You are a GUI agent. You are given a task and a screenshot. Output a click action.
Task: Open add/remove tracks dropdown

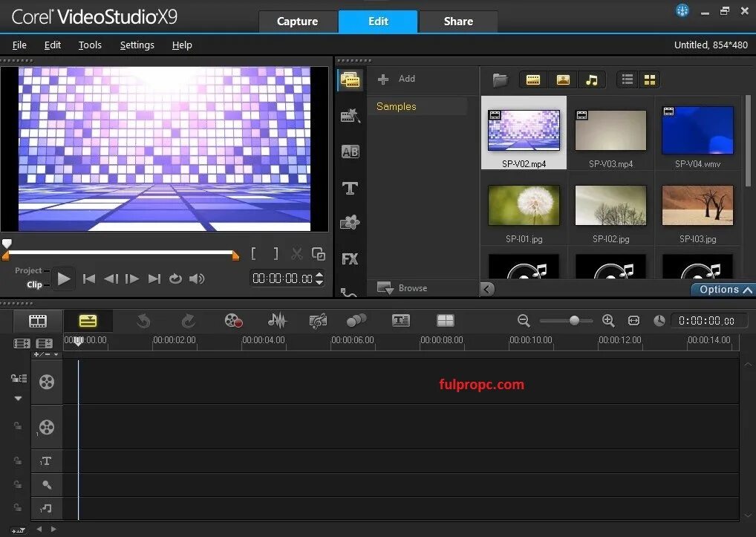(x=46, y=354)
